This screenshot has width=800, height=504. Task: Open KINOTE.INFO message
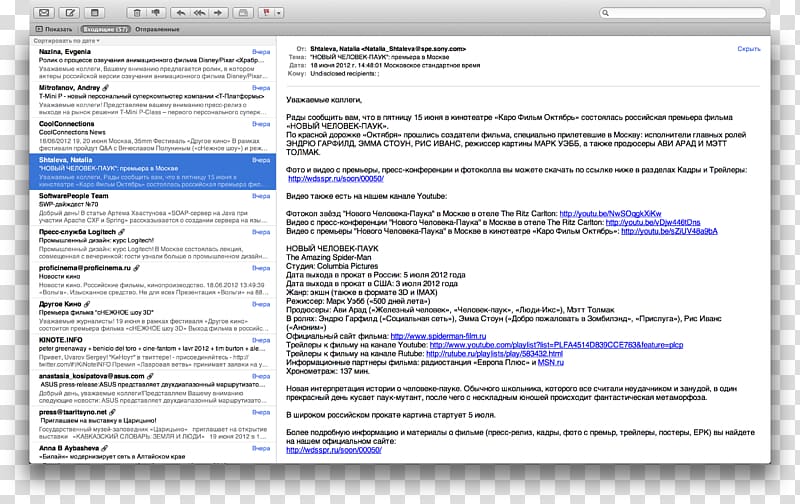click(153, 352)
